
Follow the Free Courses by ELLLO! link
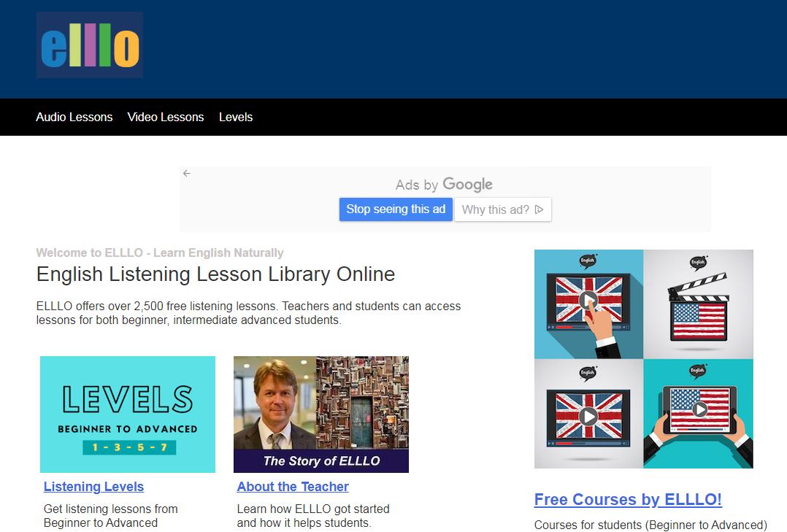628,499
